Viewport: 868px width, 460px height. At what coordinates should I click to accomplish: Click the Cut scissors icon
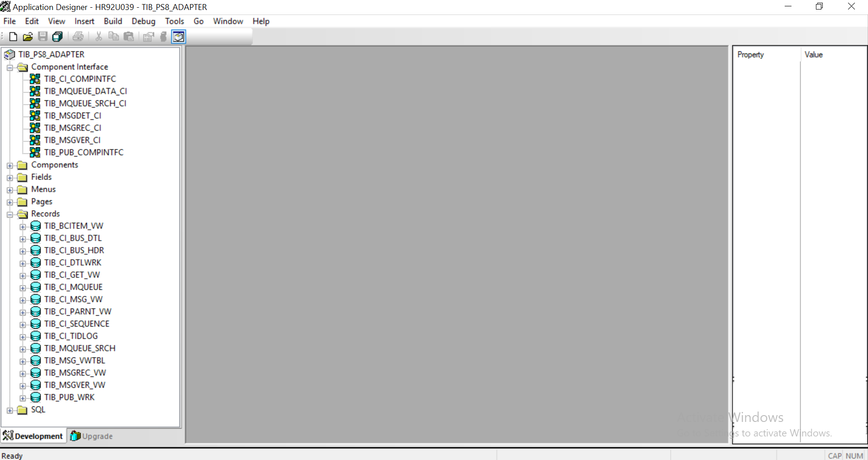pyautogui.click(x=99, y=37)
